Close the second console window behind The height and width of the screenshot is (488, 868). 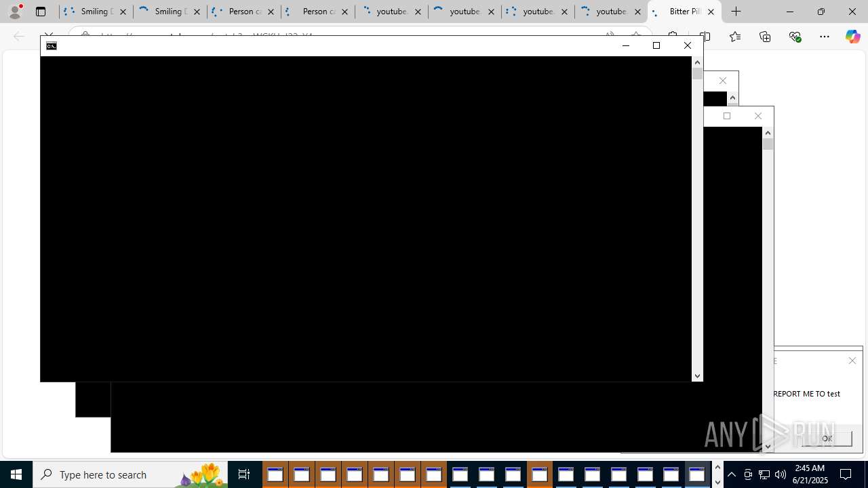[x=723, y=81]
